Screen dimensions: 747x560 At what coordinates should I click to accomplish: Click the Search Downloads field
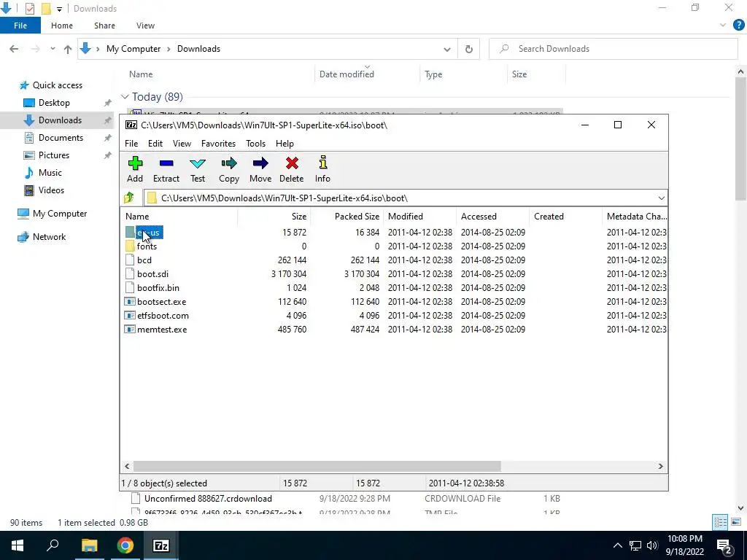(614, 49)
